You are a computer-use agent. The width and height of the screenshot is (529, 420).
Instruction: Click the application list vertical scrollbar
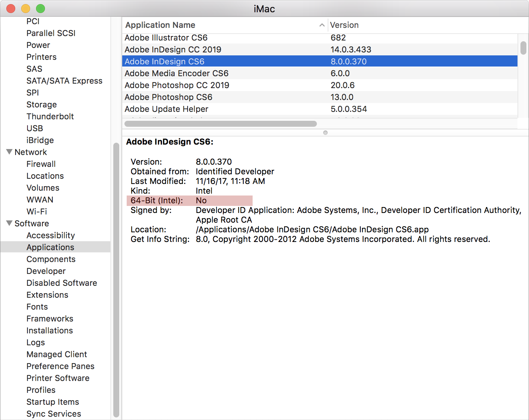pos(523,48)
